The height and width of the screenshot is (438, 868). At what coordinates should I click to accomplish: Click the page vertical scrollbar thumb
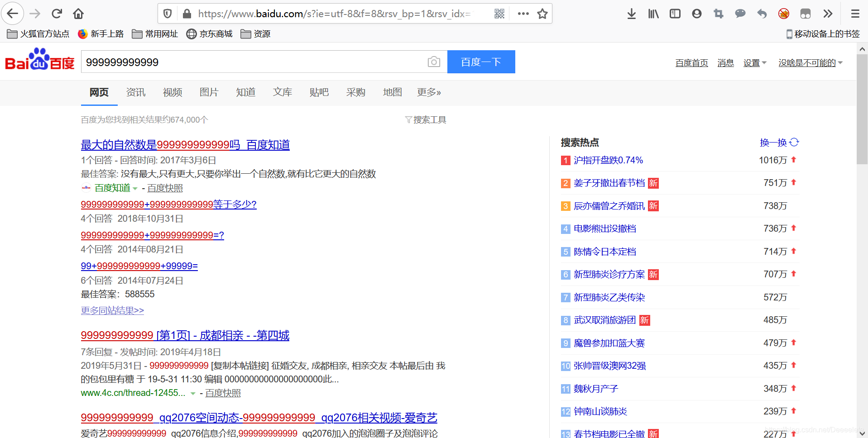(x=862, y=109)
